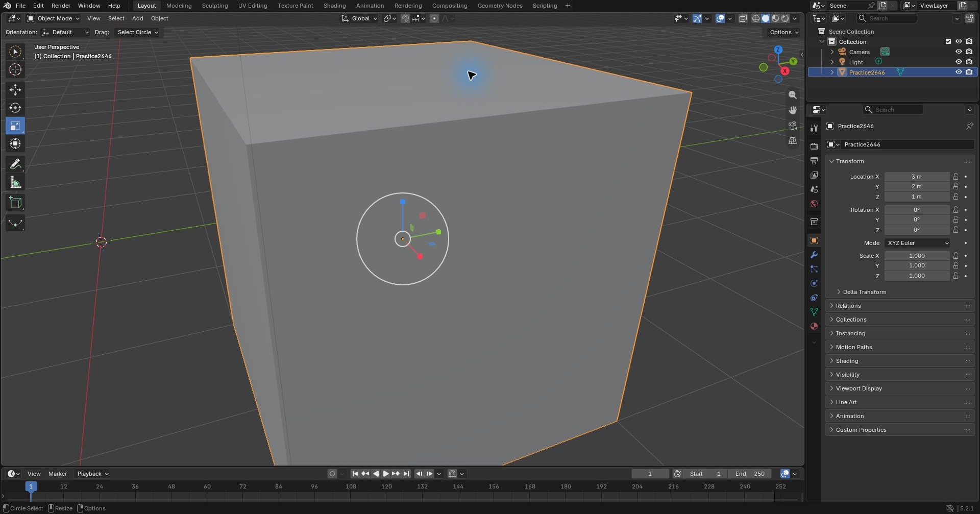Select the Rotate tool
Screen dimensions: 980x514
tap(15, 108)
